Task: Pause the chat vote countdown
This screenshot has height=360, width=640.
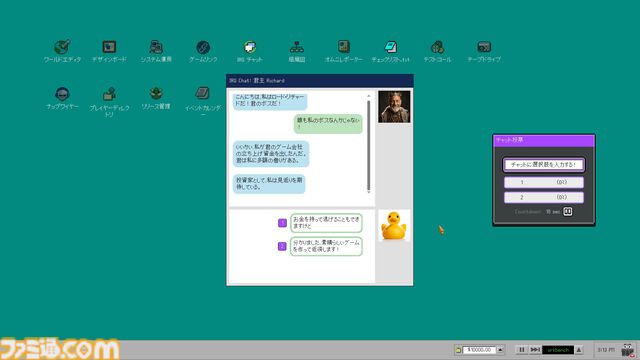Action: (567, 211)
